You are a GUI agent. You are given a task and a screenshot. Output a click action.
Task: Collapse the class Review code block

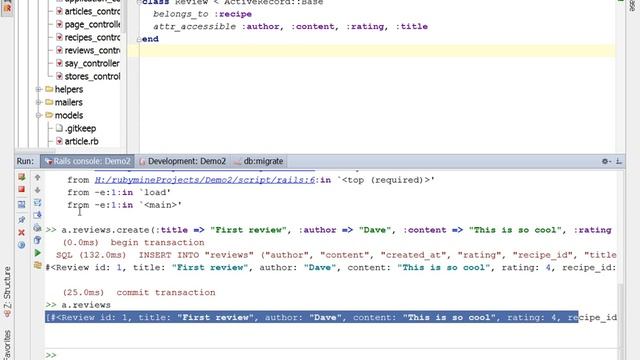point(139,2)
